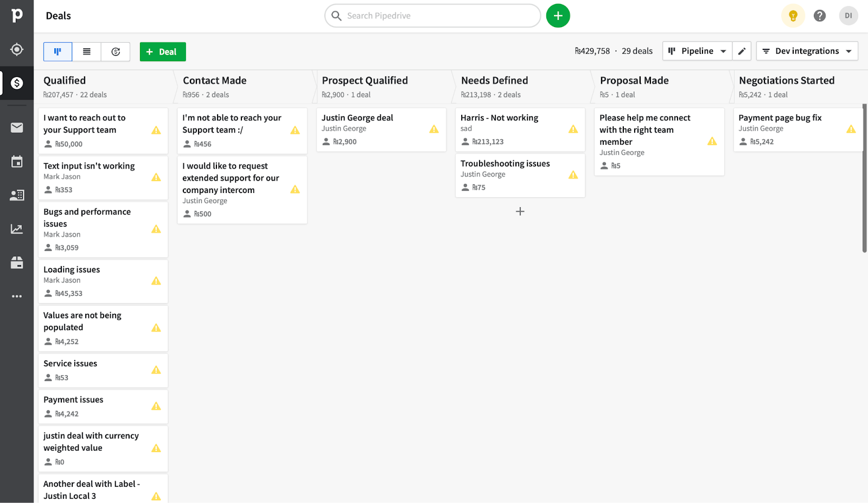The image size is (868, 503).
Task: Click the lightbulb Sales Assistant icon
Action: click(793, 16)
